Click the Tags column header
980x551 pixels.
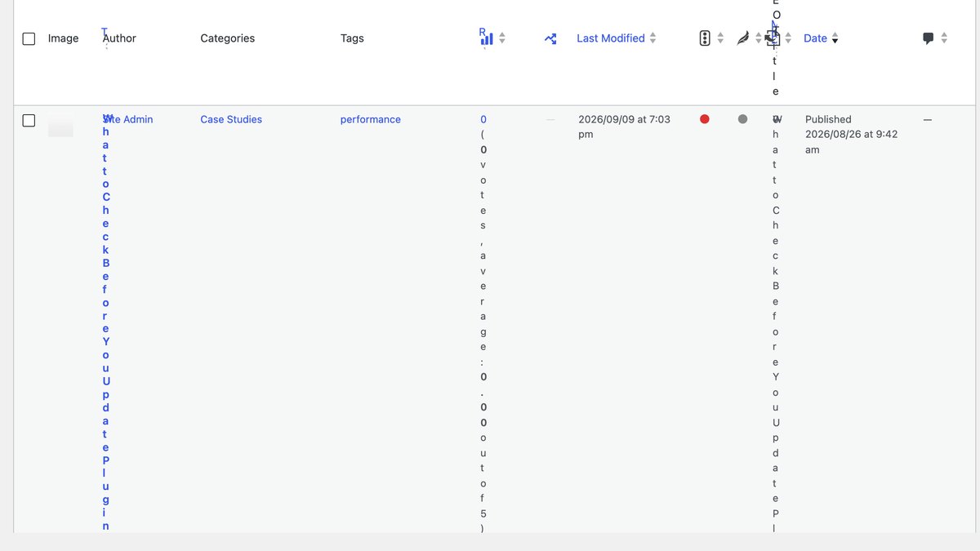click(352, 38)
